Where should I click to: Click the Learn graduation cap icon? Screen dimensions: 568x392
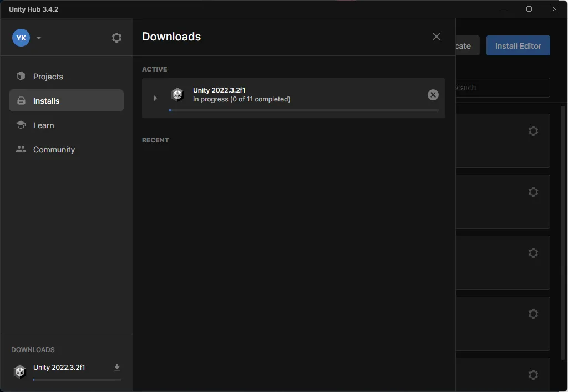(x=21, y=125)
